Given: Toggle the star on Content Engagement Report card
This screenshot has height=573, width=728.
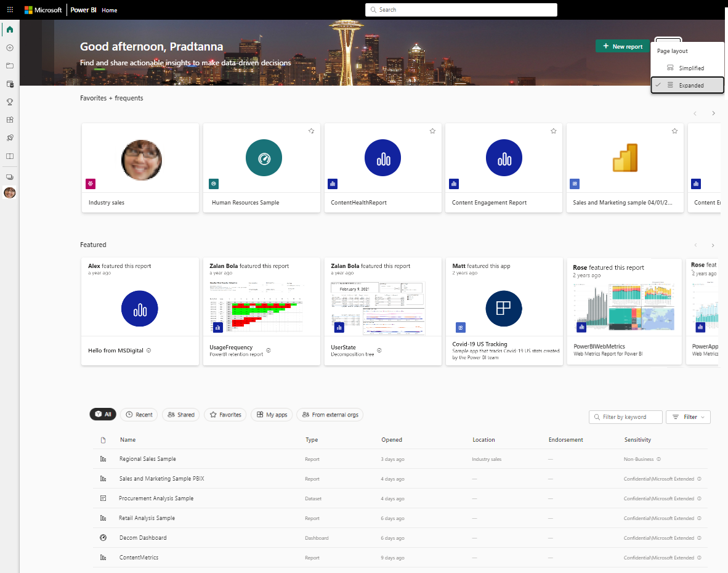Looking at the screenshot, I should point(554,131).
